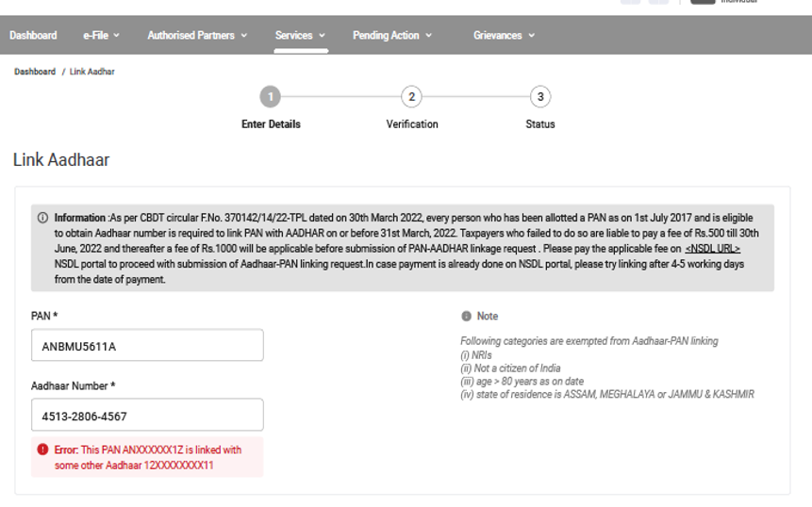
Task: Go to Dashboard in the top navigation bar
Action: pos(33,36)
